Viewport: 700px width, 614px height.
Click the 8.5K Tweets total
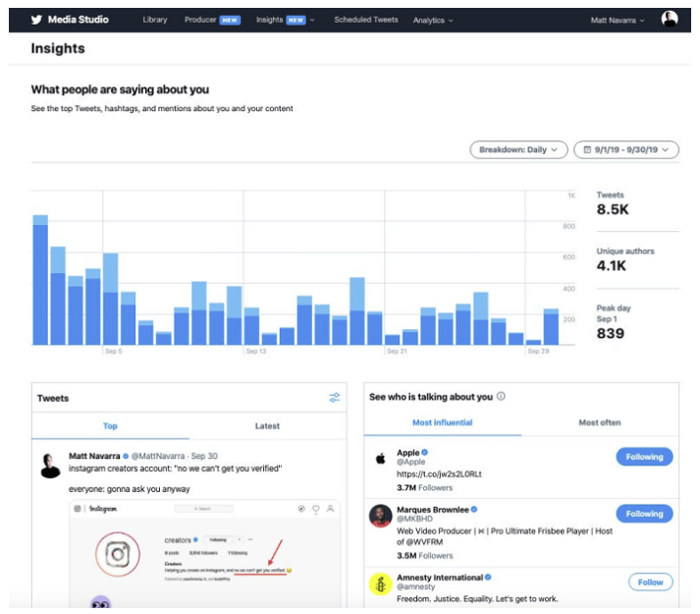pos(613,209)
